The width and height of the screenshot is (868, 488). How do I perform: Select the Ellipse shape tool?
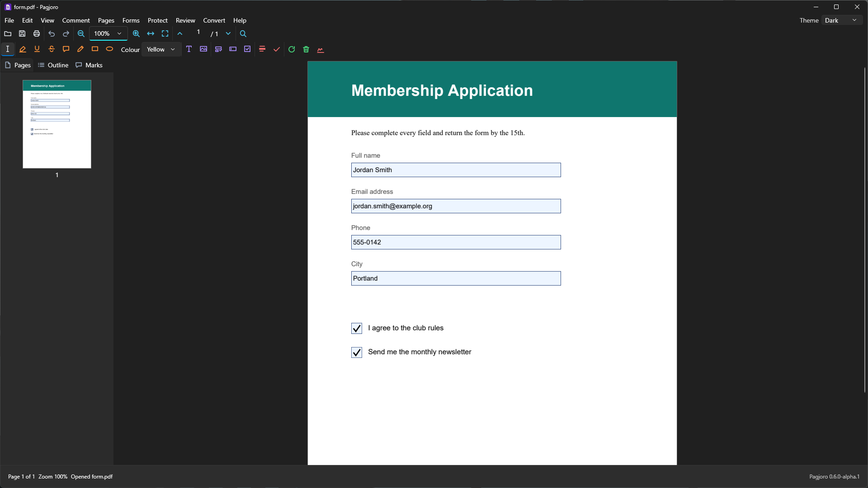pyautogui.click(x=109, y=49)
